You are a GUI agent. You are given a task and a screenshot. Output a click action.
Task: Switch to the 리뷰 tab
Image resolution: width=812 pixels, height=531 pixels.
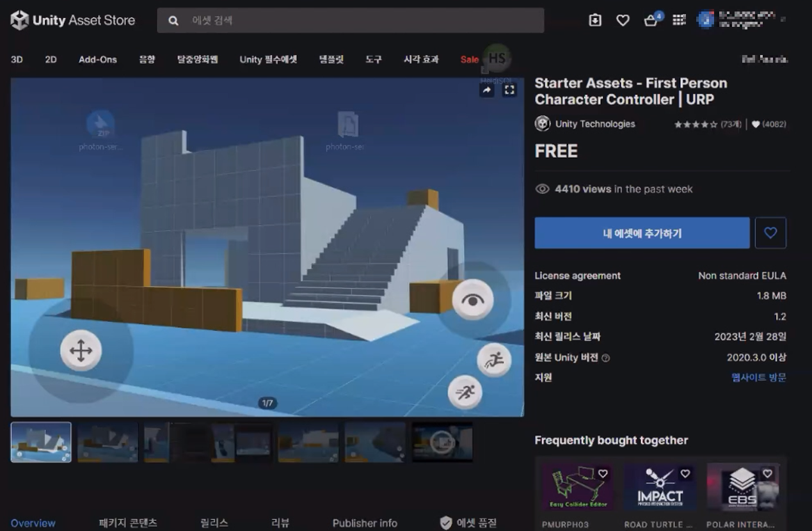(x=280, y=523)
